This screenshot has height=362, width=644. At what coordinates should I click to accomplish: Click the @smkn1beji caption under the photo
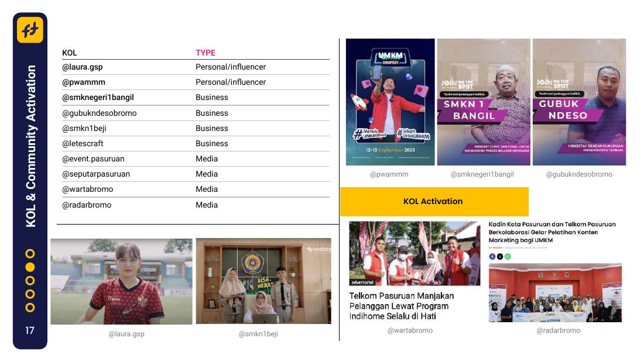click(258, 334)
